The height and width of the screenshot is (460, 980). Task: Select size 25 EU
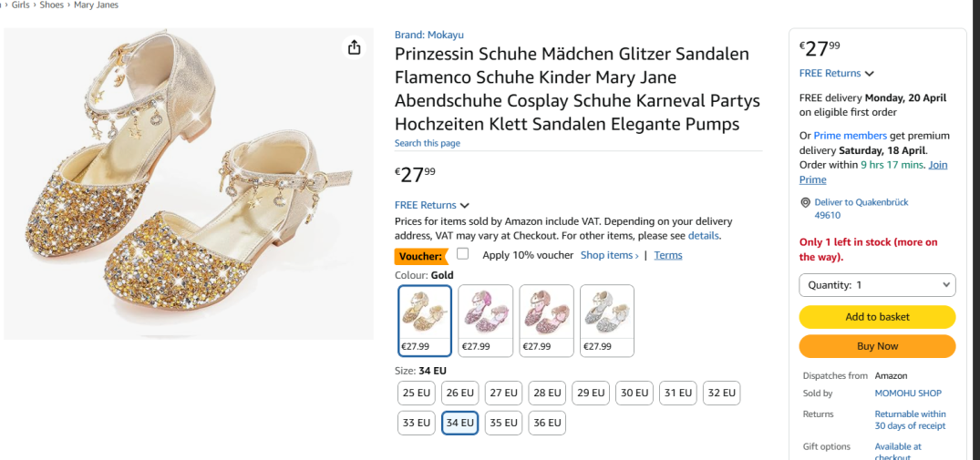416,394
